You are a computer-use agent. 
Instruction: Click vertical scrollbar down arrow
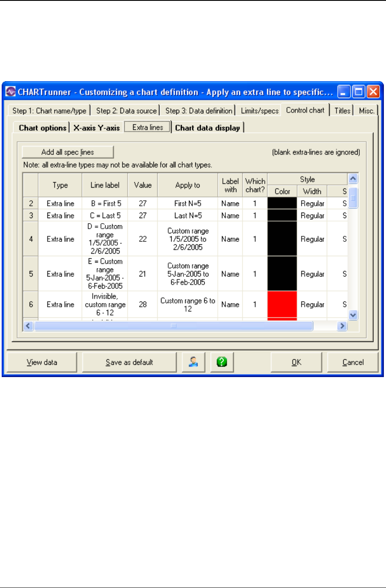(x=353, y=315)
